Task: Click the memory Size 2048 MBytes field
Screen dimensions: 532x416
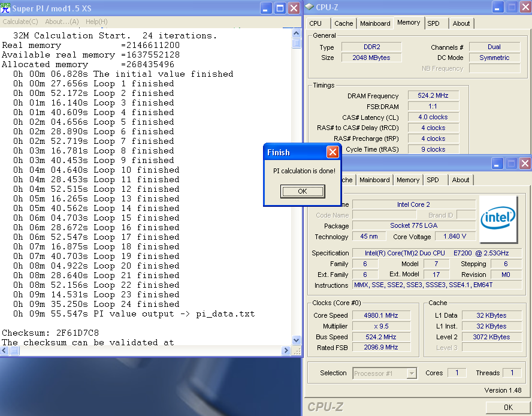Action: click(371, 58)
